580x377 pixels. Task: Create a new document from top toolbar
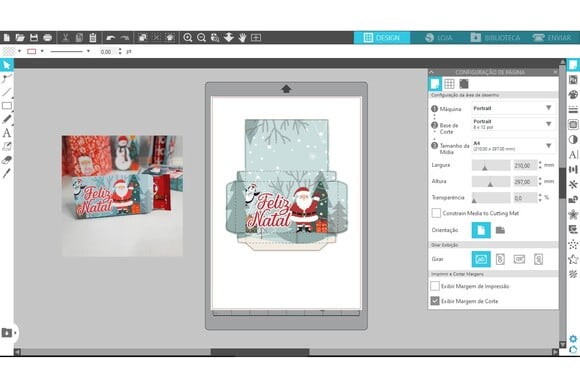pyautogui.click(x=7, y=37)
